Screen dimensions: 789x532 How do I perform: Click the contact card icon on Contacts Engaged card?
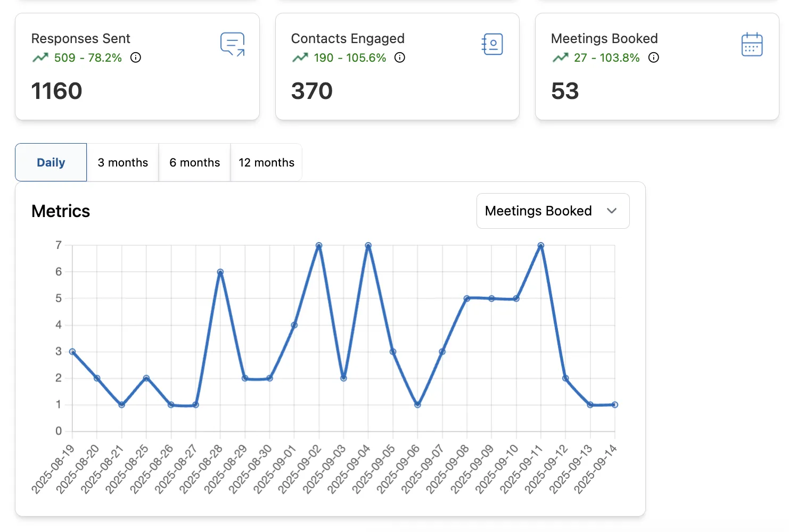[x=492, y=44]
